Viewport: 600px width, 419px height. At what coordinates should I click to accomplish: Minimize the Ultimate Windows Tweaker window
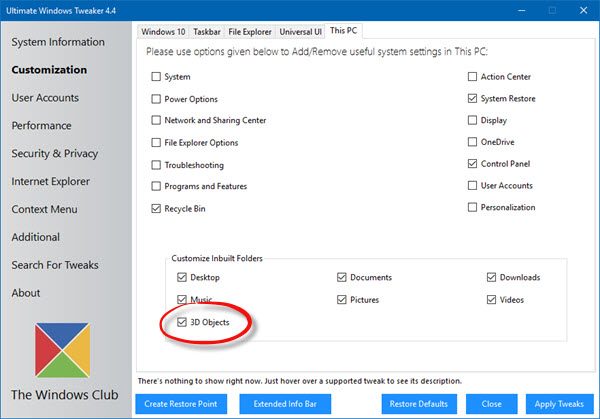tap(522, 10)
